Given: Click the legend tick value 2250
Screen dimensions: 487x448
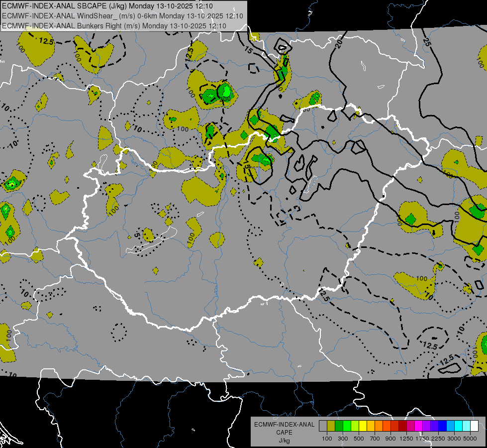Looking at the screenshot, I should pos(439,439).
